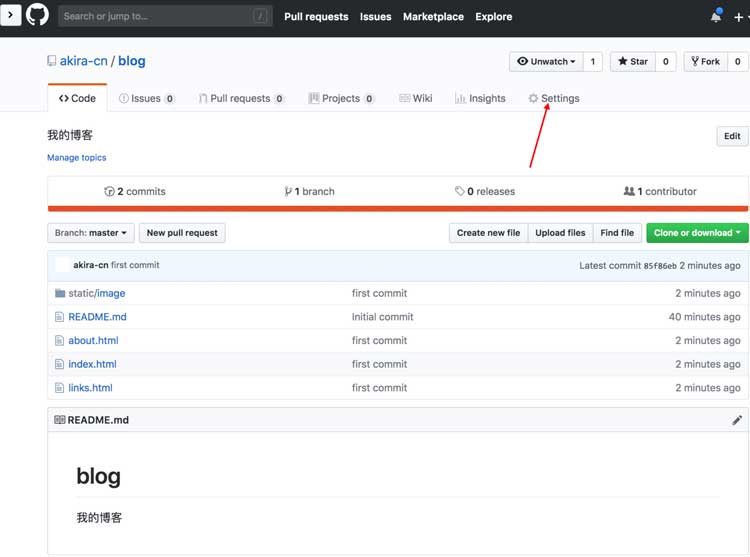The height and width of the screenshot is (557, 750).
Task: Click first commit message on about.html row
Action: 379,340
